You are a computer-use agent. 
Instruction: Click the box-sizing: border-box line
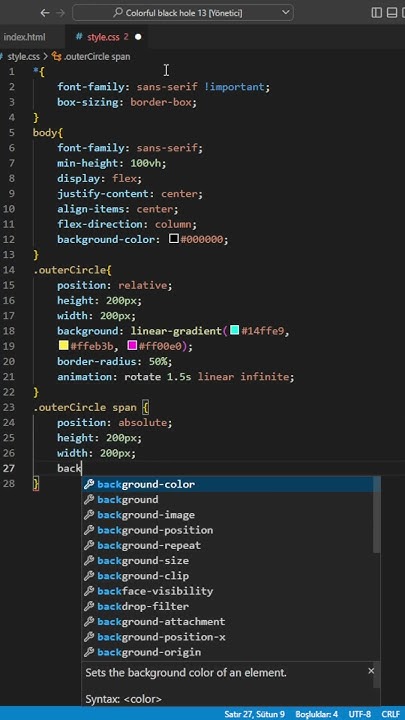click(x=127, y=102)
